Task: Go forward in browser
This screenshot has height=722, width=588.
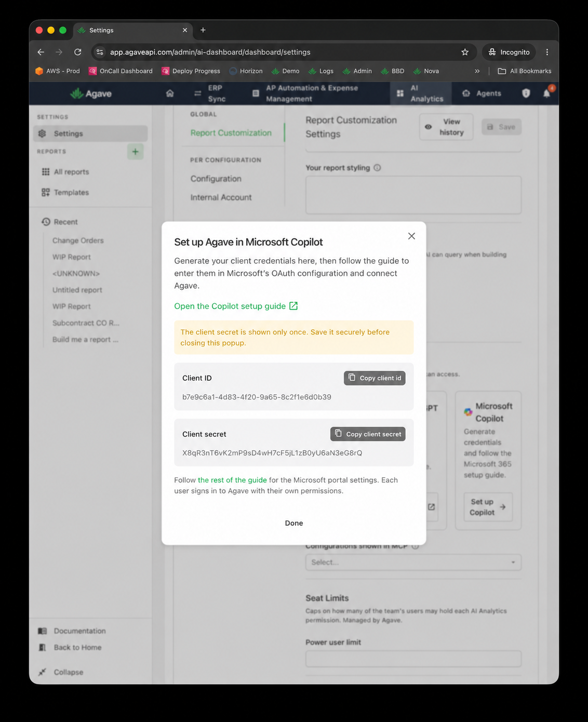Action: click(x=59, y=52)
